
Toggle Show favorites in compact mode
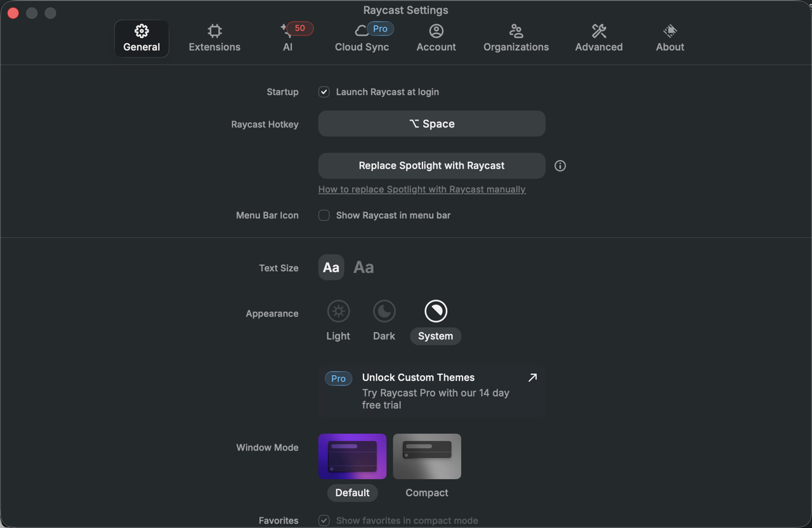tap(324, 520)
